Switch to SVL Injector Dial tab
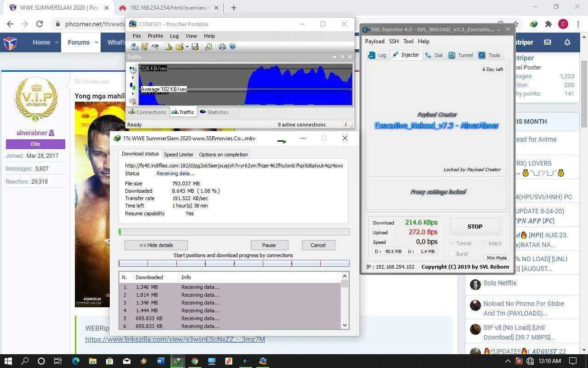The width and height of the screenshot is (588, 368). coord(434,55)
